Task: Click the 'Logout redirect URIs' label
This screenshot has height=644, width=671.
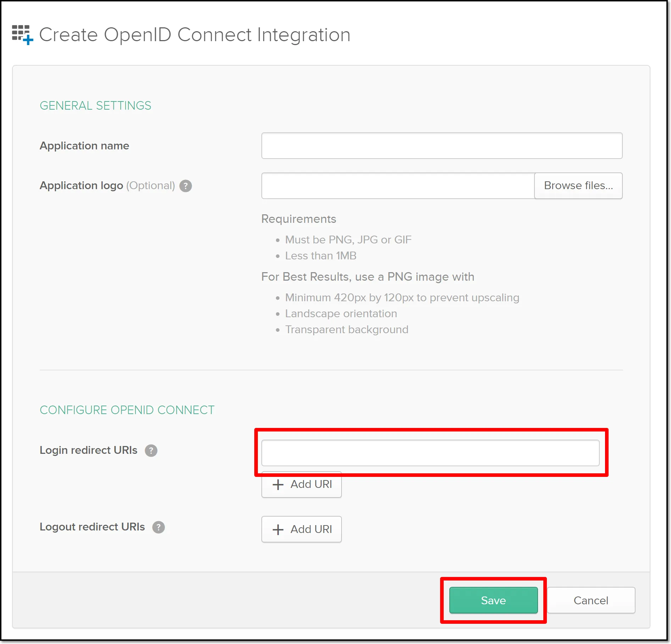Action: coord(92,527)
